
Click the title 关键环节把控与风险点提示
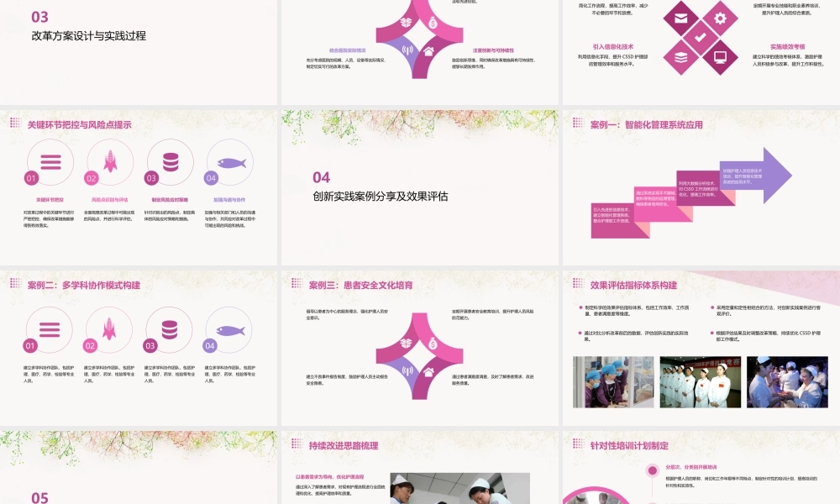coord(79,125)
